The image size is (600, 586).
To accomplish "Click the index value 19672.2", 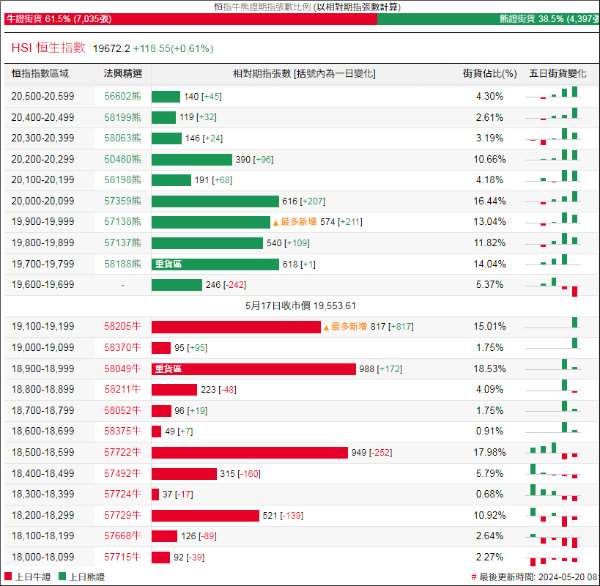I will 111,49.
